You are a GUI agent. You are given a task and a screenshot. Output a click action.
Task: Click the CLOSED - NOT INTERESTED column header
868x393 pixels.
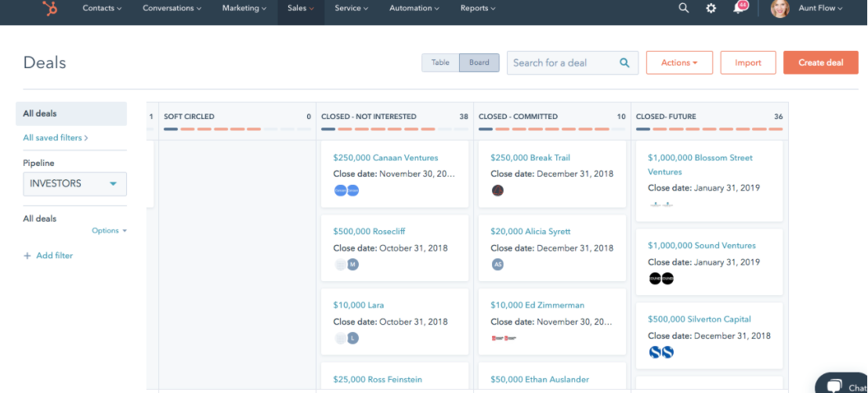coord(369,117)
